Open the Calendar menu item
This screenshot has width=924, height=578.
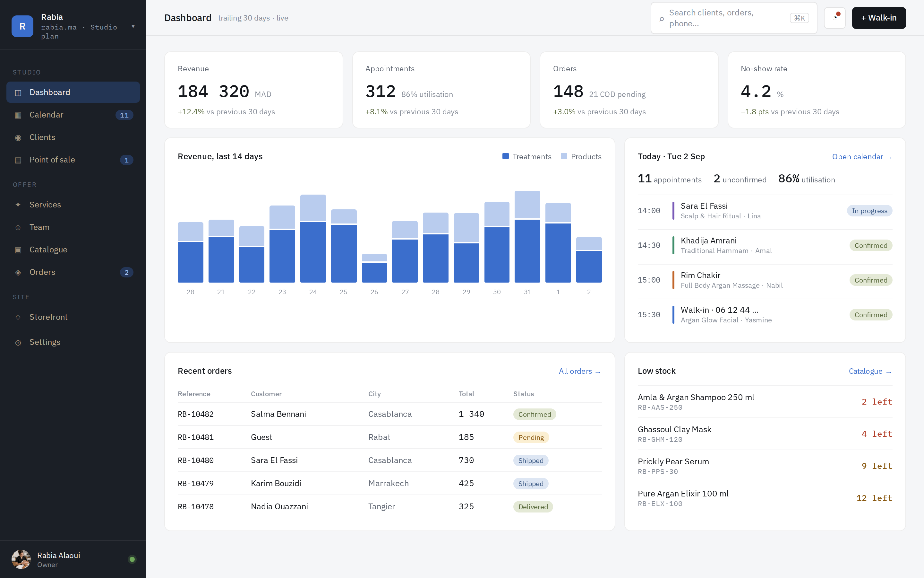(x=73, y=115)
